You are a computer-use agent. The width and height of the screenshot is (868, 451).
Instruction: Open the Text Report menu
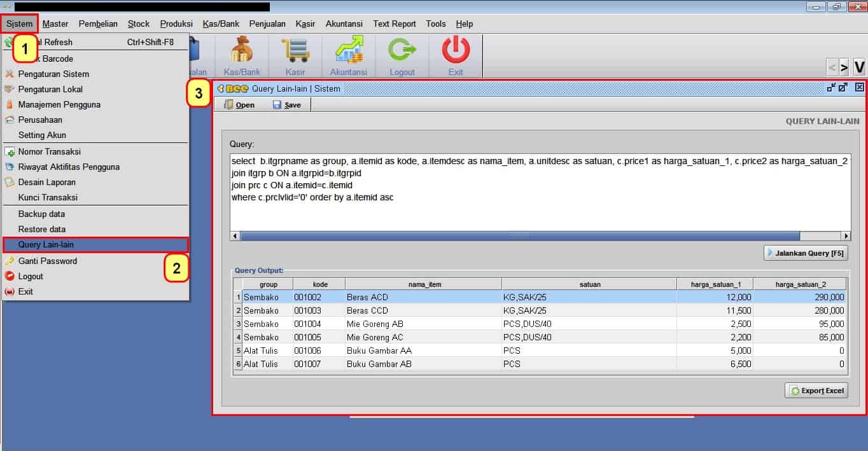[395, 24]
